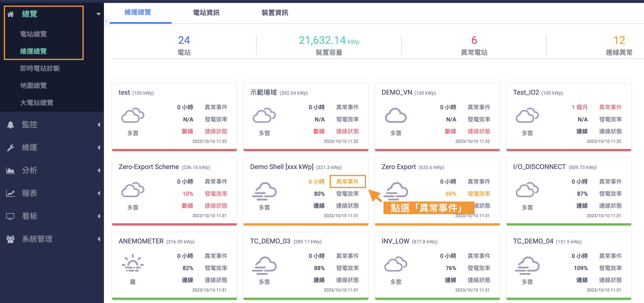Viewport: 644px width, 303px height.
Task: Click the 斷線 status on 示範場域 card
Action: click(319, 131)
